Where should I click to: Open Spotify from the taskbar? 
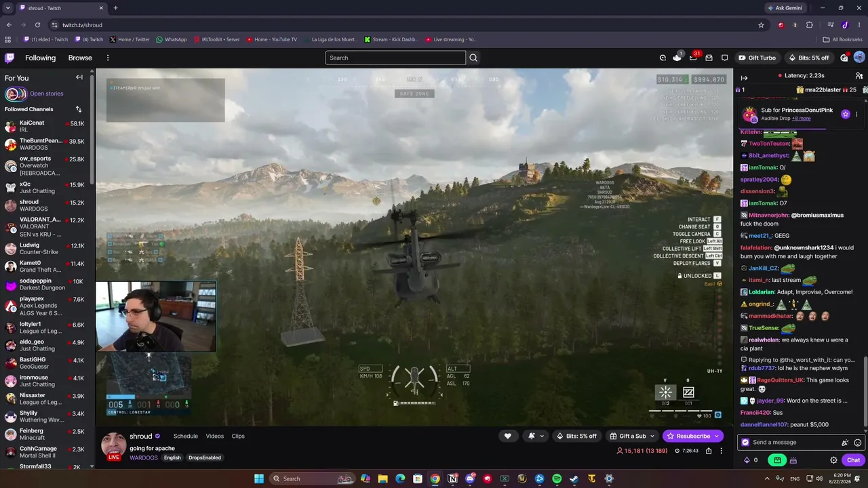557,479
